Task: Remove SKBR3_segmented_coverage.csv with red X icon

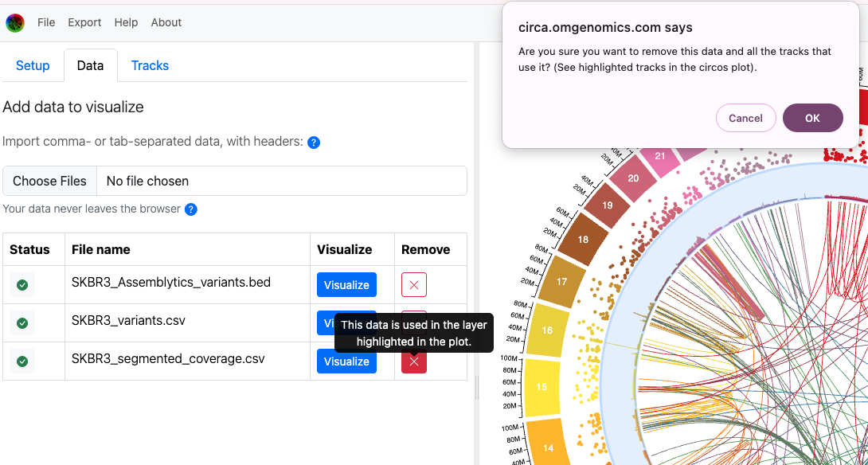Action: click(414, 361)
